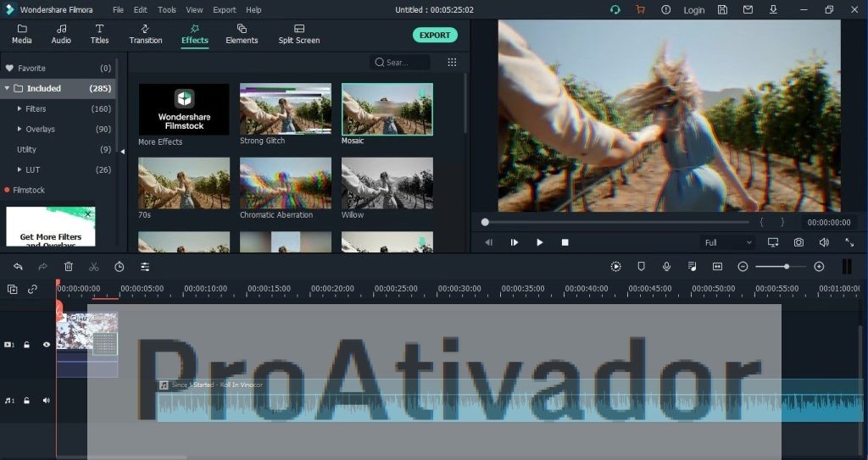Open the Tools menu

pos(167,10)
